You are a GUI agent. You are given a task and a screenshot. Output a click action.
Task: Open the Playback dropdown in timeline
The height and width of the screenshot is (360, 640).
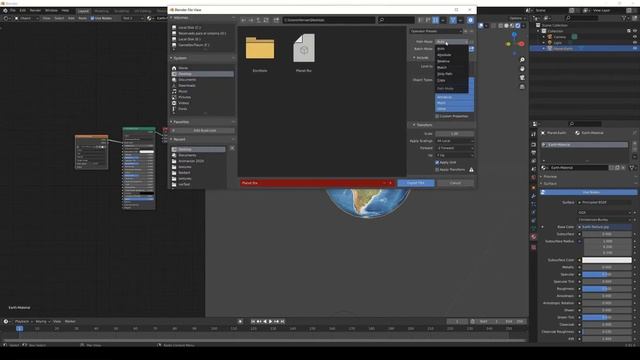pyautogui.click(x=23, y=322)
